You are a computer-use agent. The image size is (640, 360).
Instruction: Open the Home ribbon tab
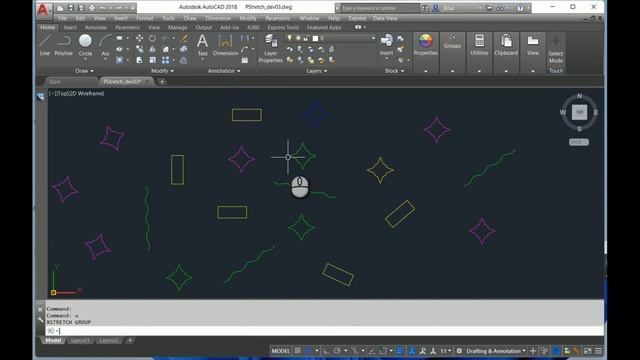coord(48,27)
